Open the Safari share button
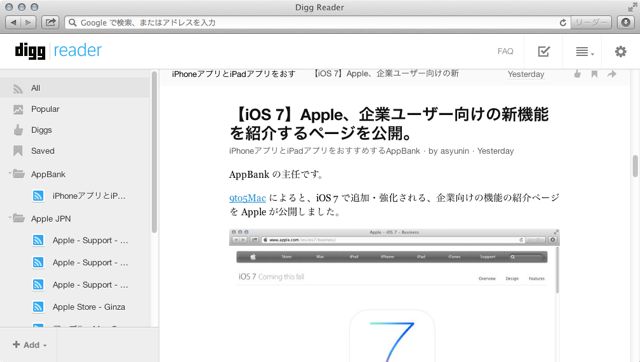 pos(50,22)
